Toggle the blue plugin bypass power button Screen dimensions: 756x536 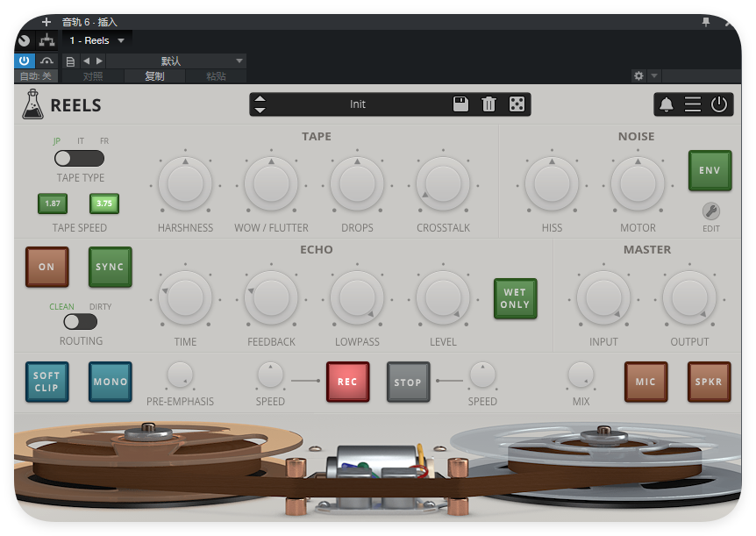tap(24, 61)
